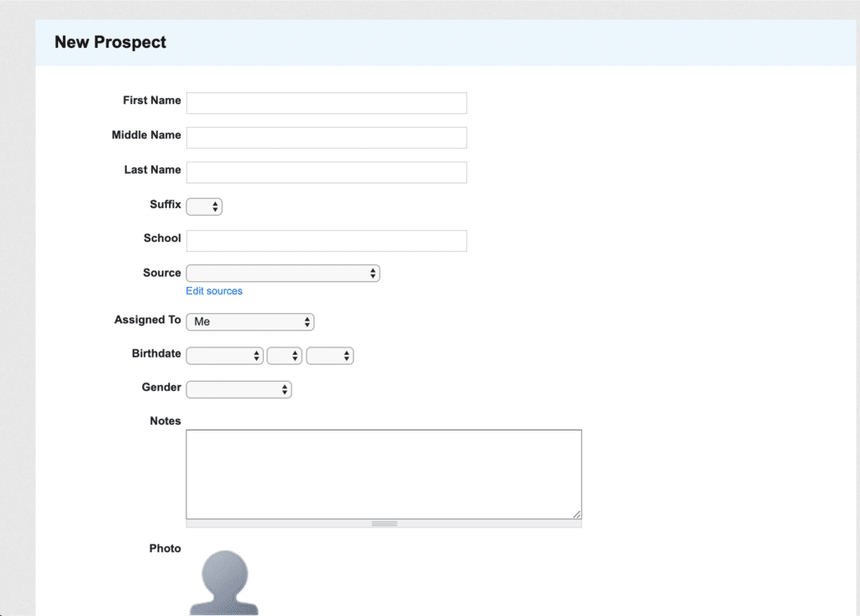Click the Assigned To label
The height and width of the screenshot is (616, 860).
(x=148, y=320)
